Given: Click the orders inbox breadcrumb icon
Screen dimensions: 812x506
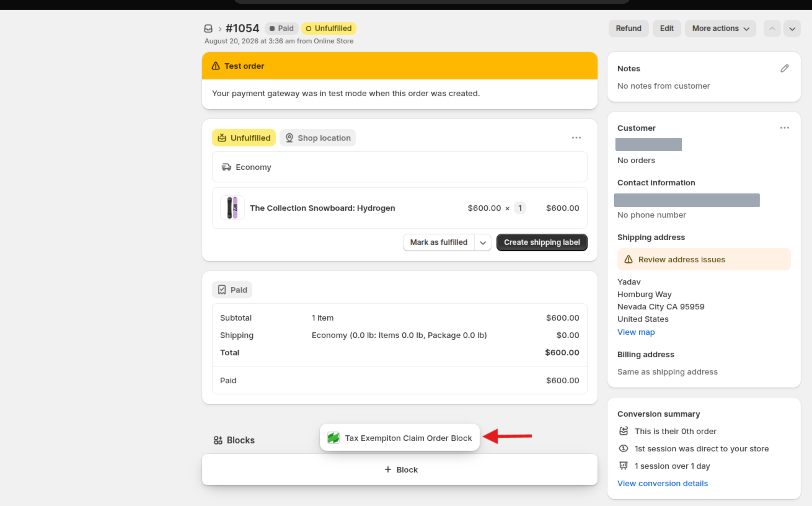Looking at the screenshot, I should pyautogui.click(x=208, y=29).
